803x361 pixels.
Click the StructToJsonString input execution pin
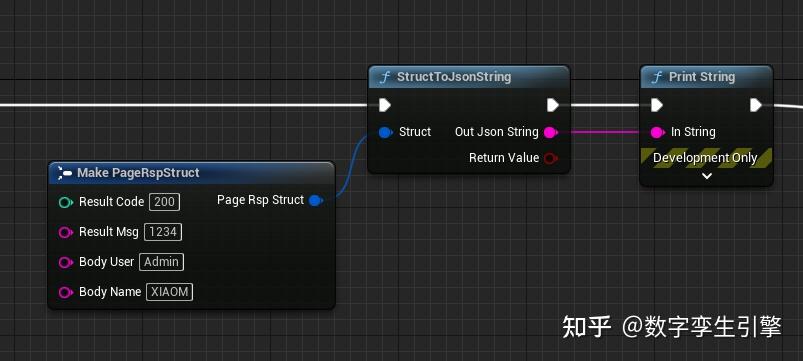point(385,105)
